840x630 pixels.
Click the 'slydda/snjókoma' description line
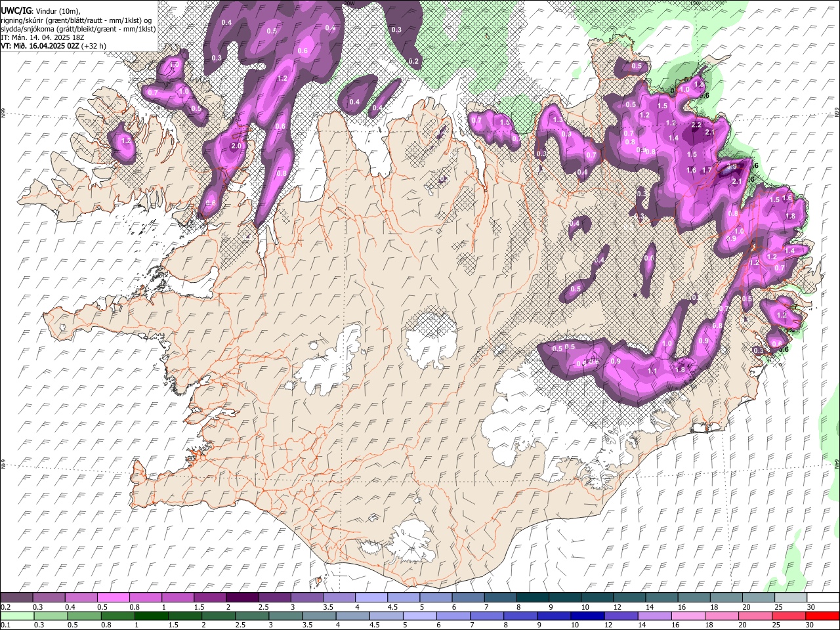77,29
